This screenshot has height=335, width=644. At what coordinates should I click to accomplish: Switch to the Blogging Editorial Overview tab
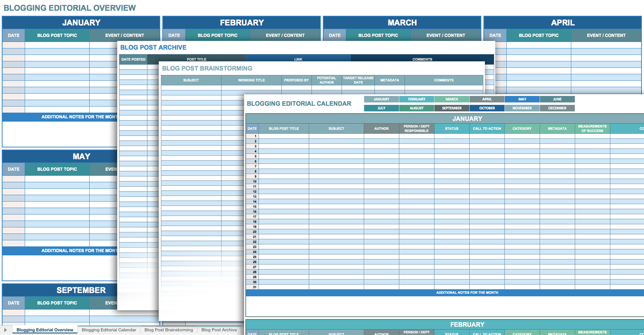(45, 330)
